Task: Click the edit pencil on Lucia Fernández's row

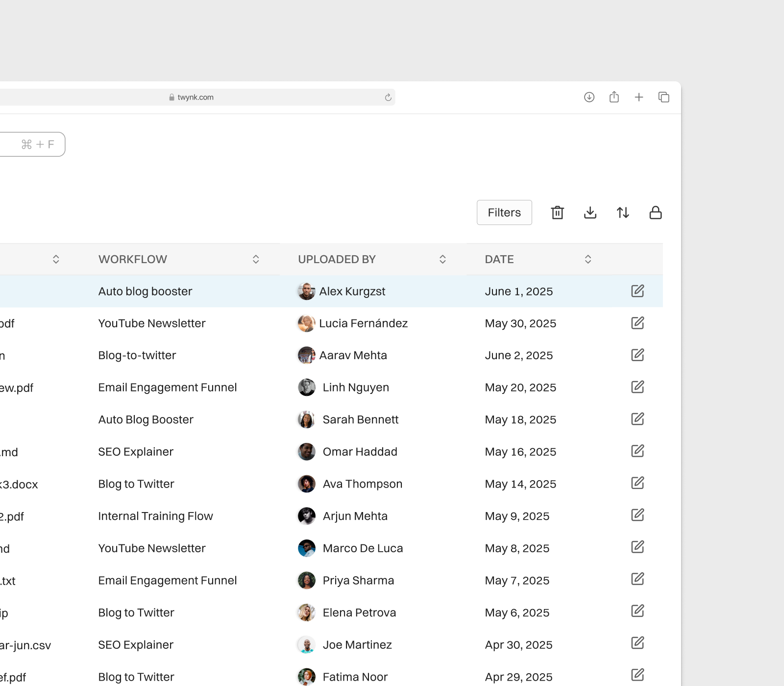Action: pos(637,323)
